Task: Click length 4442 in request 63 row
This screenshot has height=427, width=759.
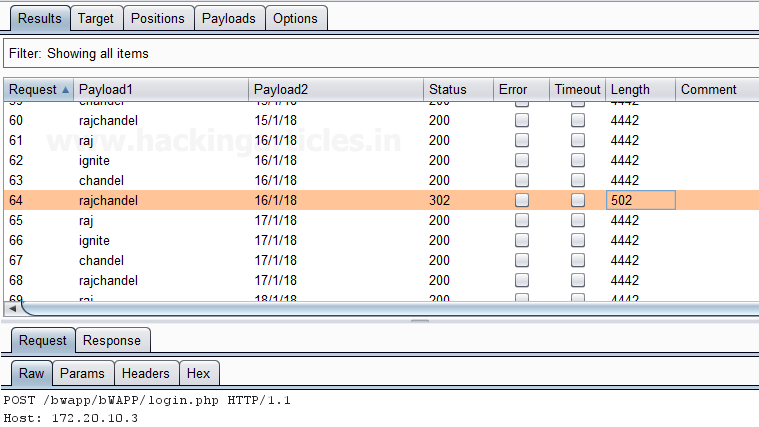Action: pos(625,180)
